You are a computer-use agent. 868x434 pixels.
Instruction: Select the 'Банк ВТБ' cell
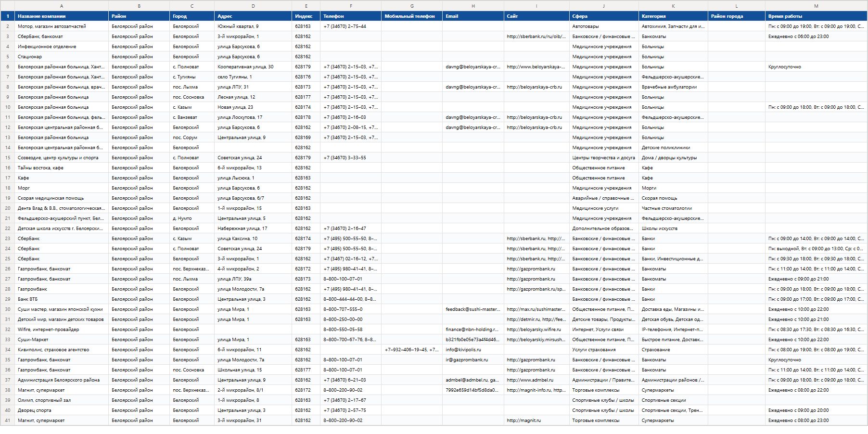point(62,299)
